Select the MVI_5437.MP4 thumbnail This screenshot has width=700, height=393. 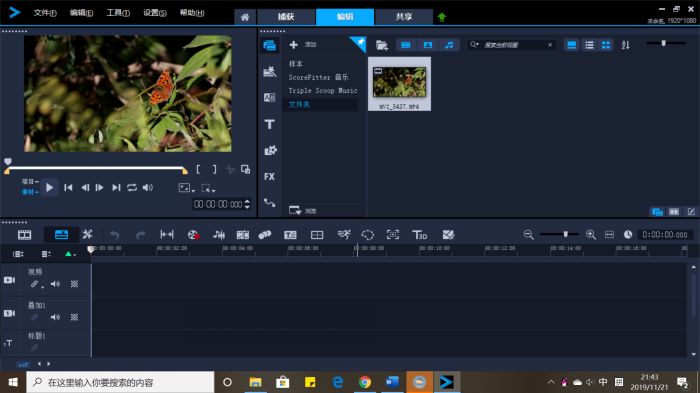point(400,84)
